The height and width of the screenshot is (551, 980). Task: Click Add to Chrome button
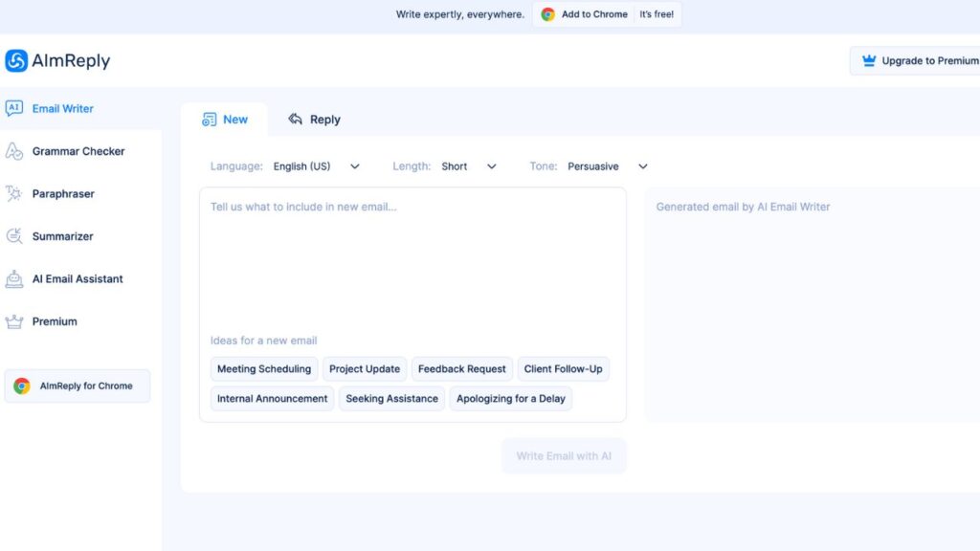point(607,14)
